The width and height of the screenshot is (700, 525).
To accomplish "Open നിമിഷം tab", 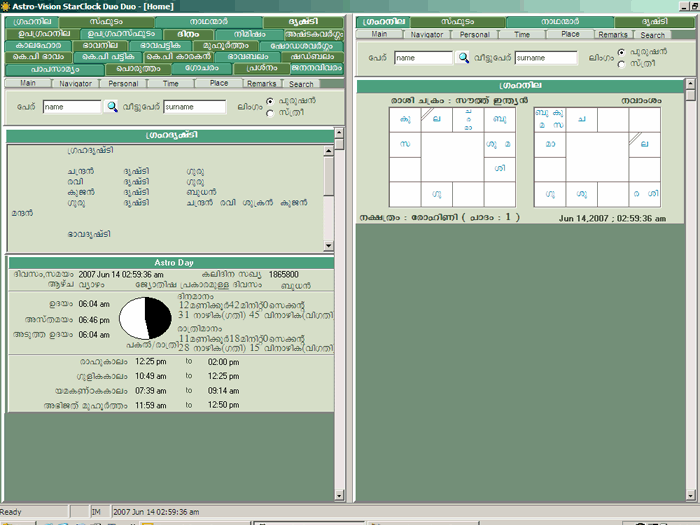I will [x=249, y=34].
